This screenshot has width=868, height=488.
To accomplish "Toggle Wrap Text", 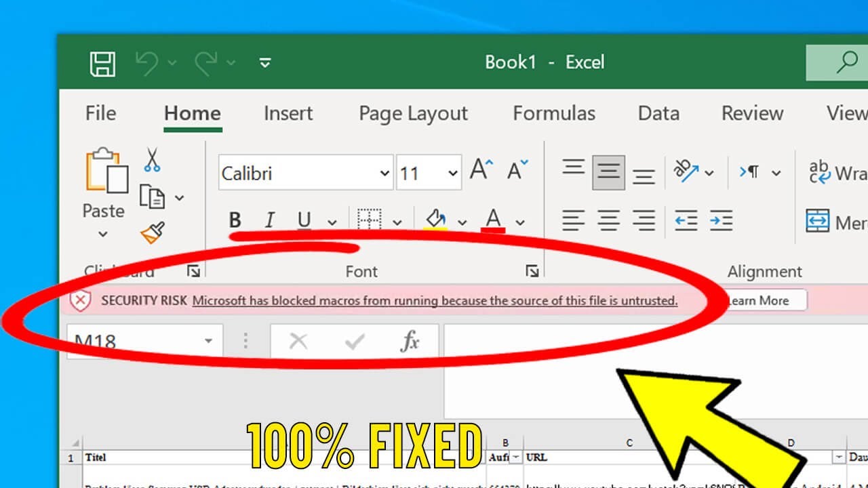I will [837, 172].
